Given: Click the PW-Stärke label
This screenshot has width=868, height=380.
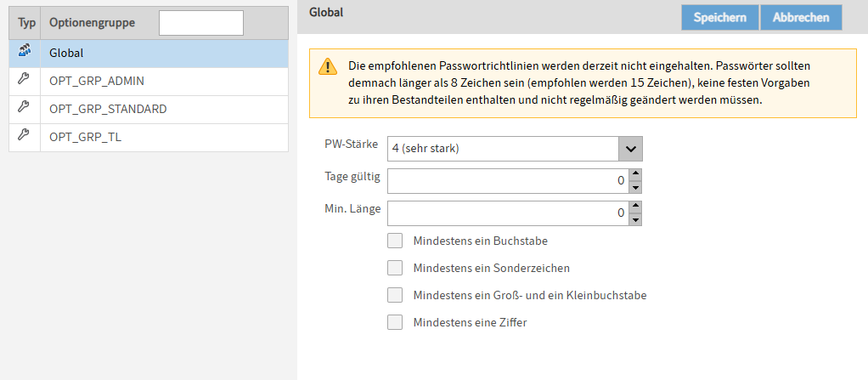Looking at the screenshot, I should (351, 144).
